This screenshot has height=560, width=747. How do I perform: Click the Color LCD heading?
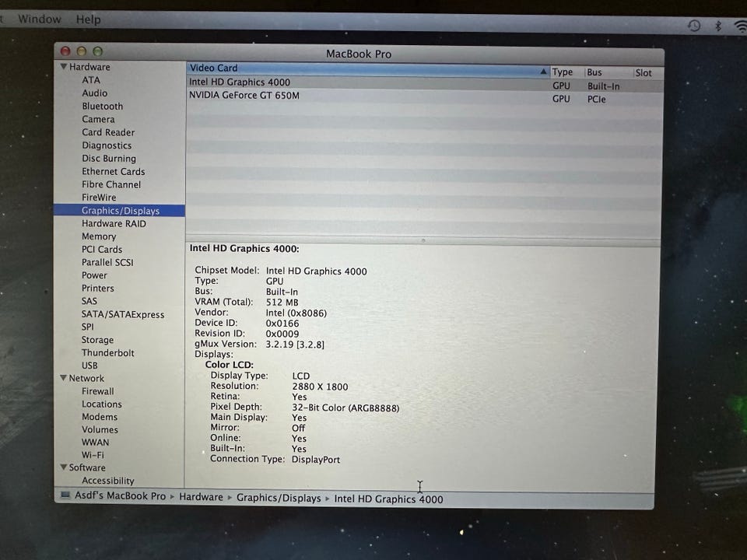pos(229,364)
